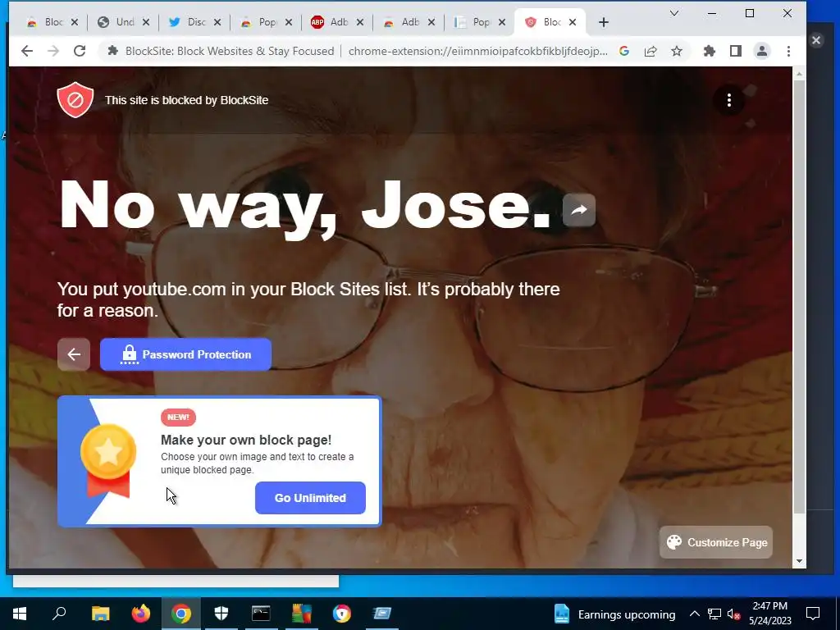This screenshot has height=630, width=840.
Task: Click the muted volume tray icon
Action: [x=734, y=614]
